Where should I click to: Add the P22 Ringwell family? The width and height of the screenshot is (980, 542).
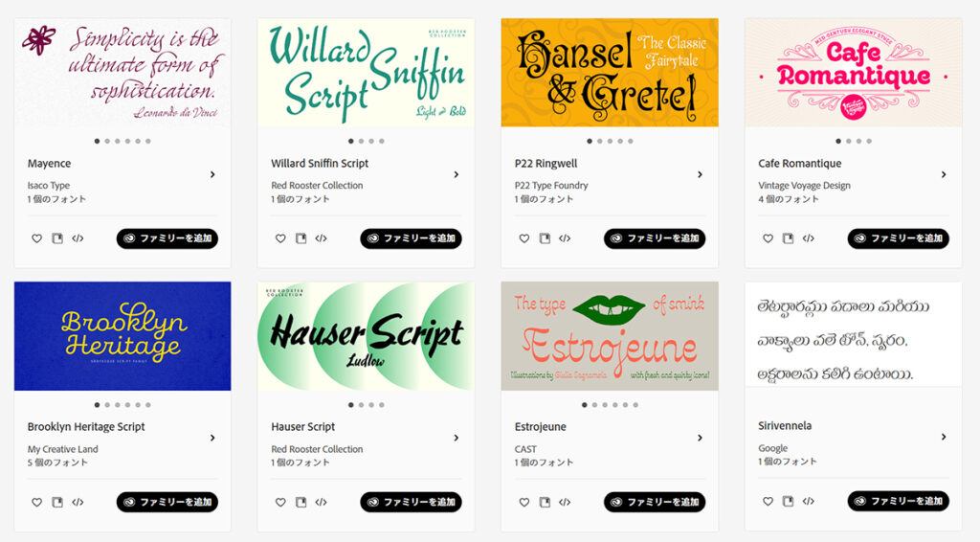655,238
